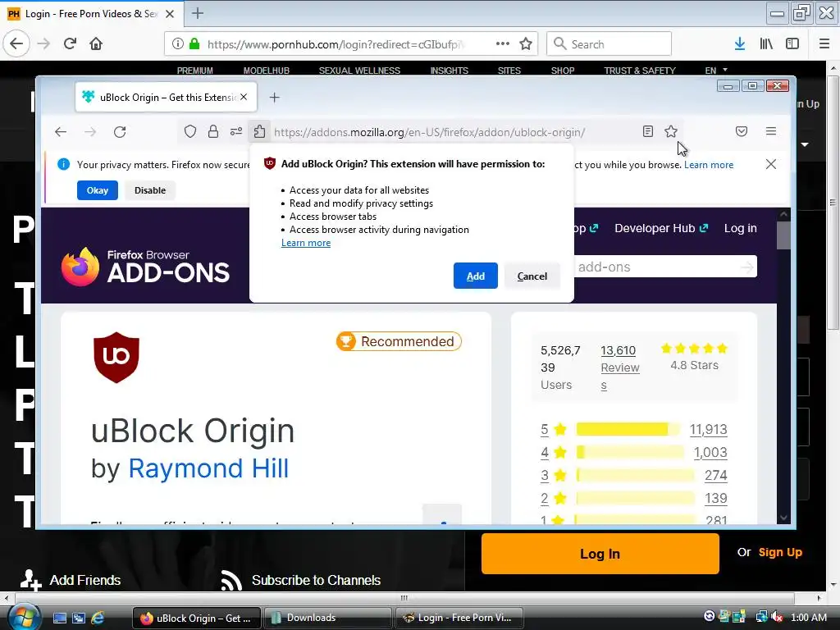
Task: Click the volume icon in system tray
Action: pos(778,617)
